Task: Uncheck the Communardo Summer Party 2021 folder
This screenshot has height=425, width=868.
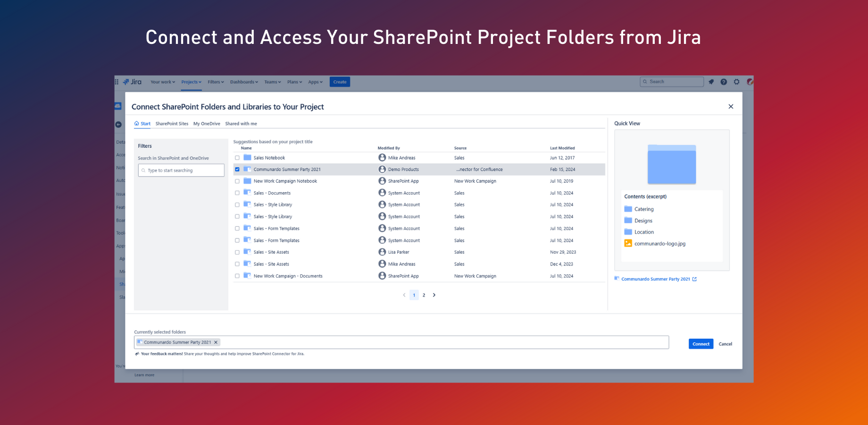Action: pos(237,169)
